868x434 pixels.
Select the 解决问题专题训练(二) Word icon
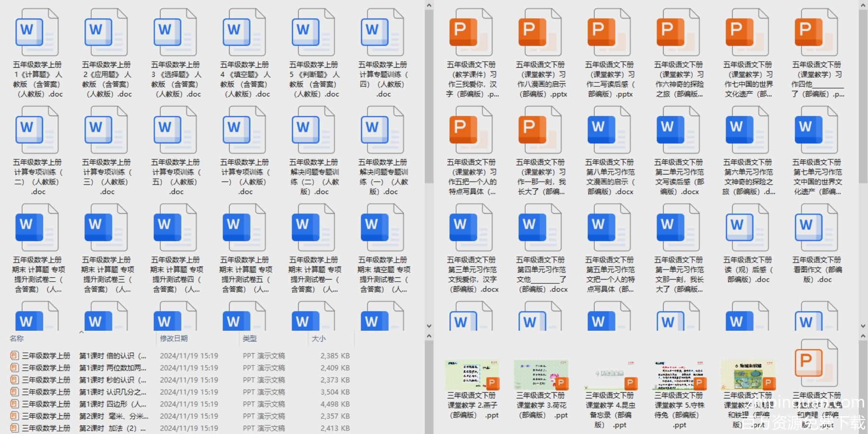pos(313,130)
